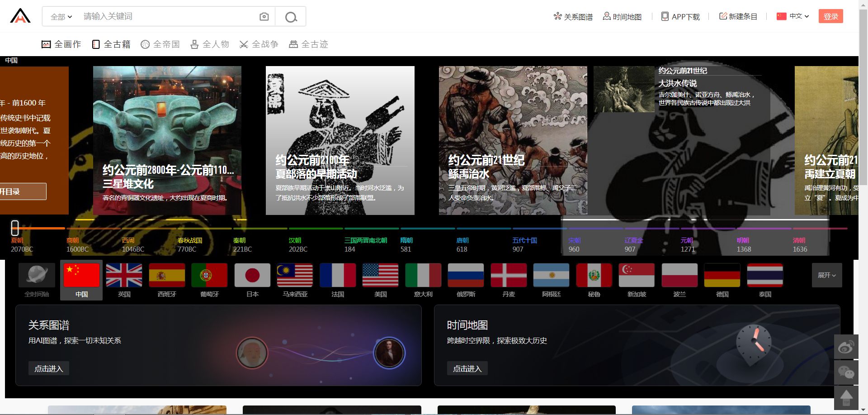
Task: Click the camera image search icon
Action: 264,17
